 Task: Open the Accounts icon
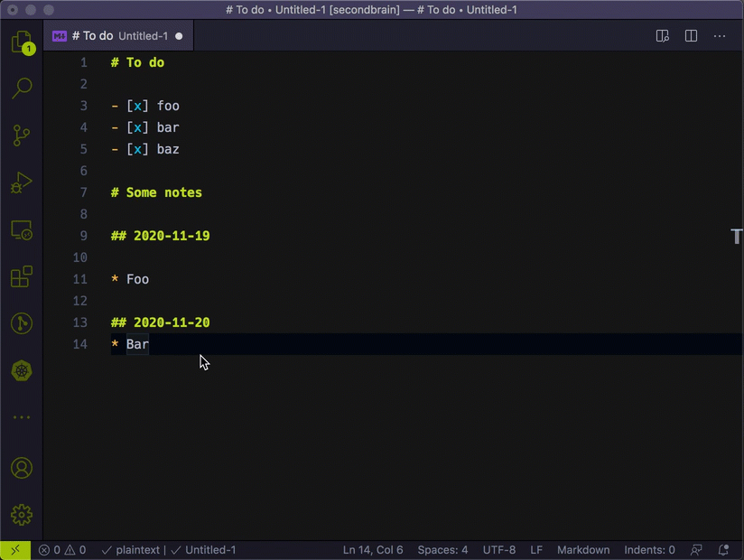(x=22, y=468)
